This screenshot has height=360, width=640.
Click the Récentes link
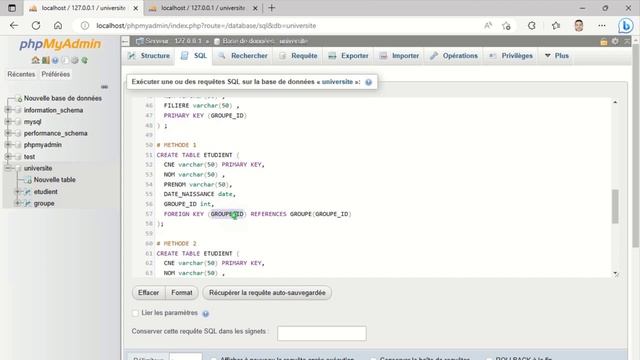[21, 74]
